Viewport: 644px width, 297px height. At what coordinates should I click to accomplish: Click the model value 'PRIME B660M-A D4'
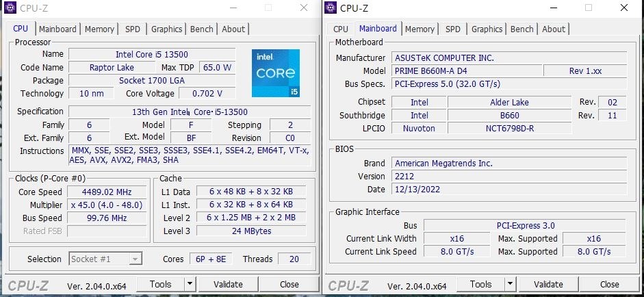[467, 71]
